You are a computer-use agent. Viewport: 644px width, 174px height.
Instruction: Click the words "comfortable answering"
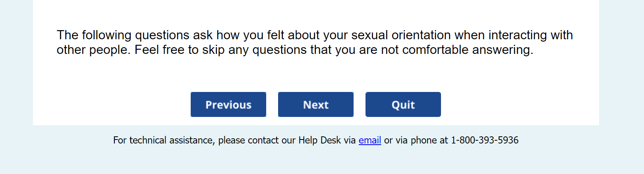(x=467, y=50)
